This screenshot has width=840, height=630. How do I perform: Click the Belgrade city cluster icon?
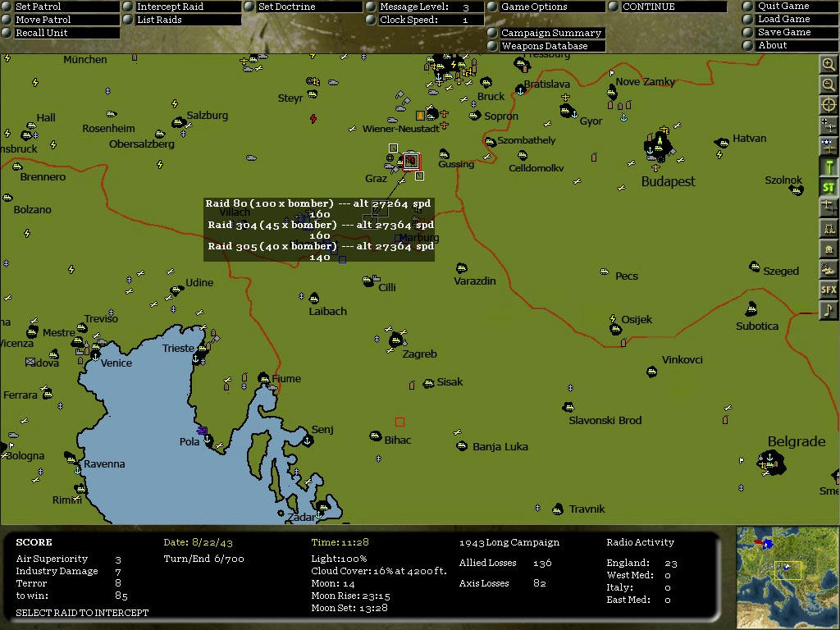point(771,462)
